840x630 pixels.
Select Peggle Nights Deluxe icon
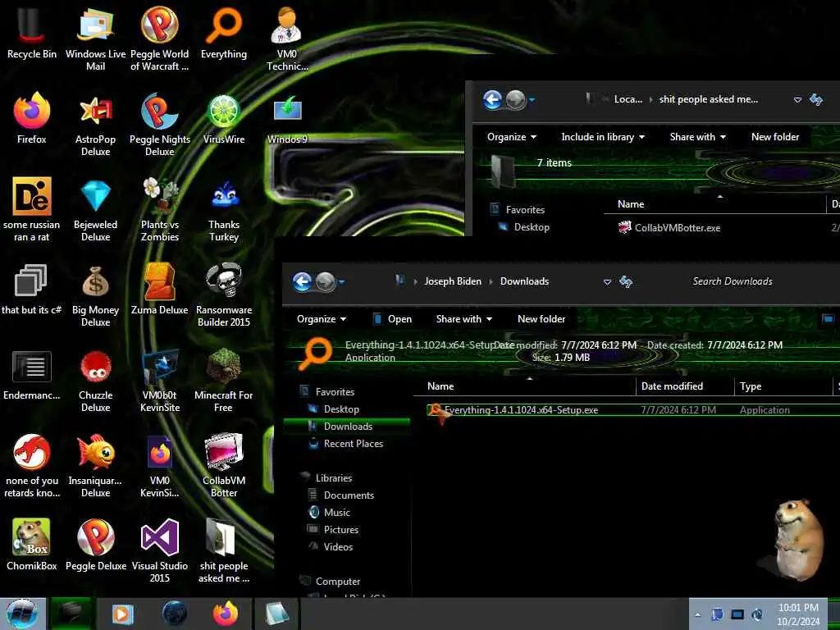click(x=160, y=125)
